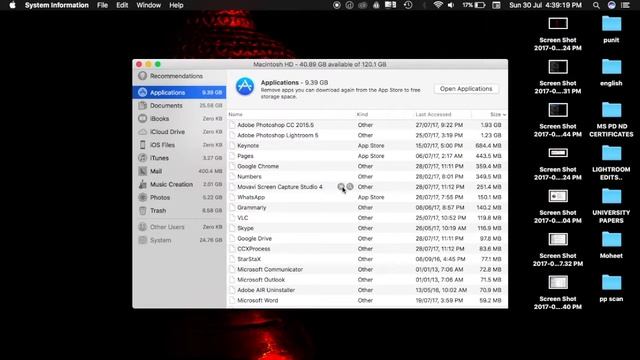The width and height of the screenshot is (640, 360).
Task: Select the Skype row
Action: (x=367, y=228)
